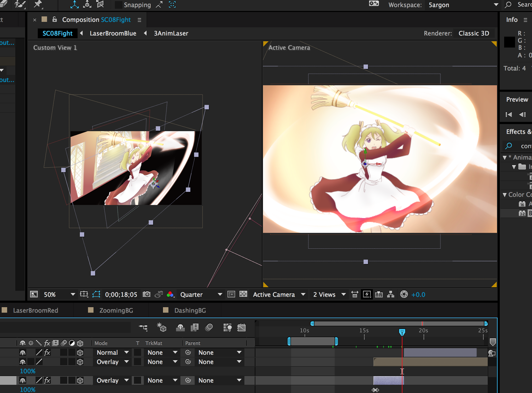Image resolution: width=532 pixels, height=393 pixels.
Task: Click the Draft 3D timeline icon
Action: (x=162, y=327)
